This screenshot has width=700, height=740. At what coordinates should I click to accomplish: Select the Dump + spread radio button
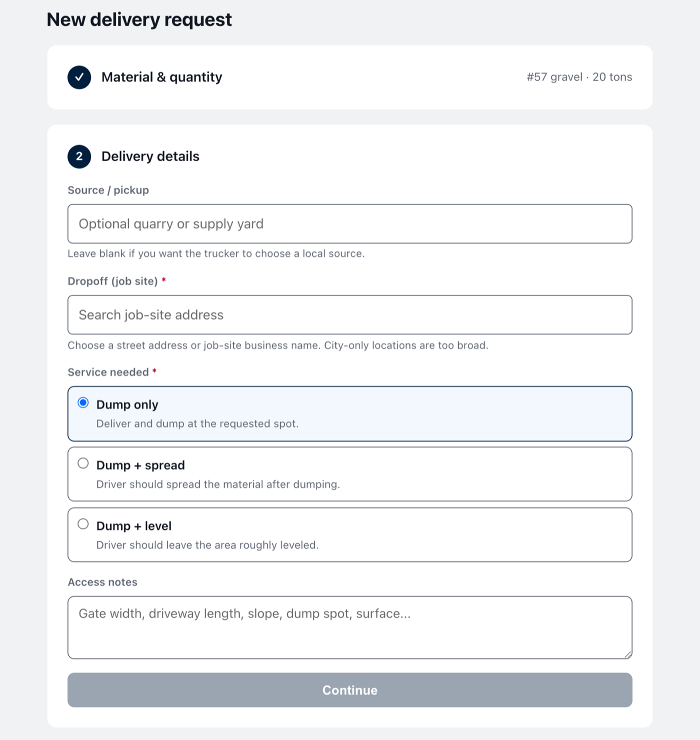83,463
